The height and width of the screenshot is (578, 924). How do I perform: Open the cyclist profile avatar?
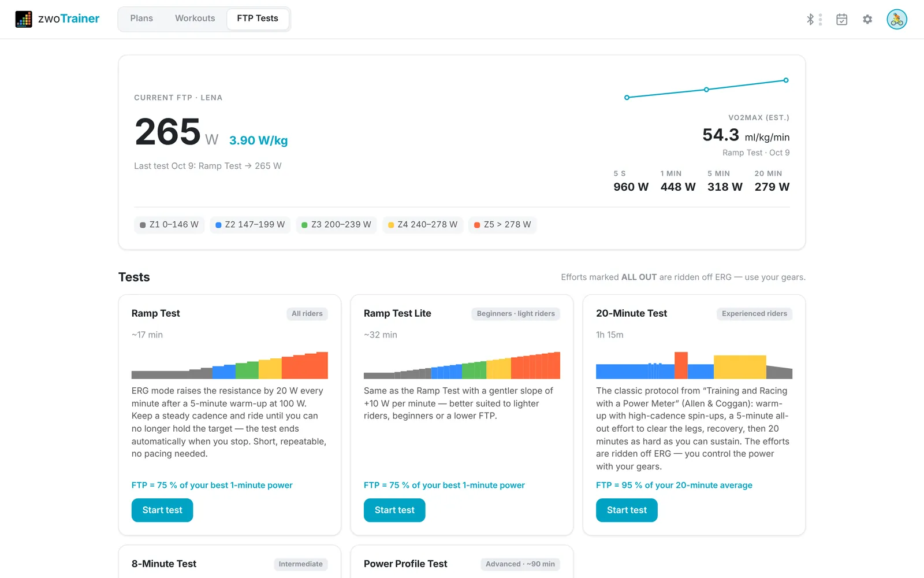[x=897, y=20]
